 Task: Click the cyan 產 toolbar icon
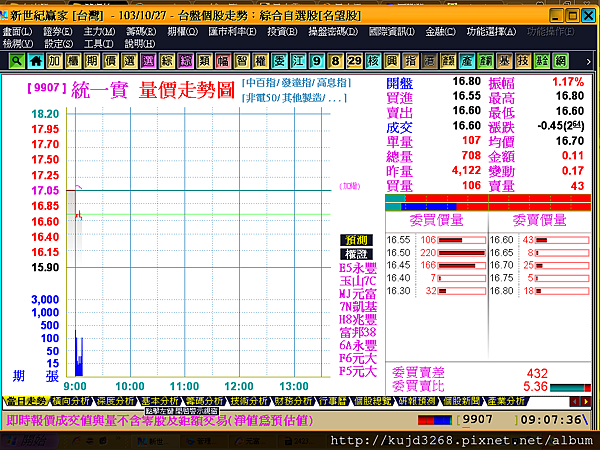point(466,61)
